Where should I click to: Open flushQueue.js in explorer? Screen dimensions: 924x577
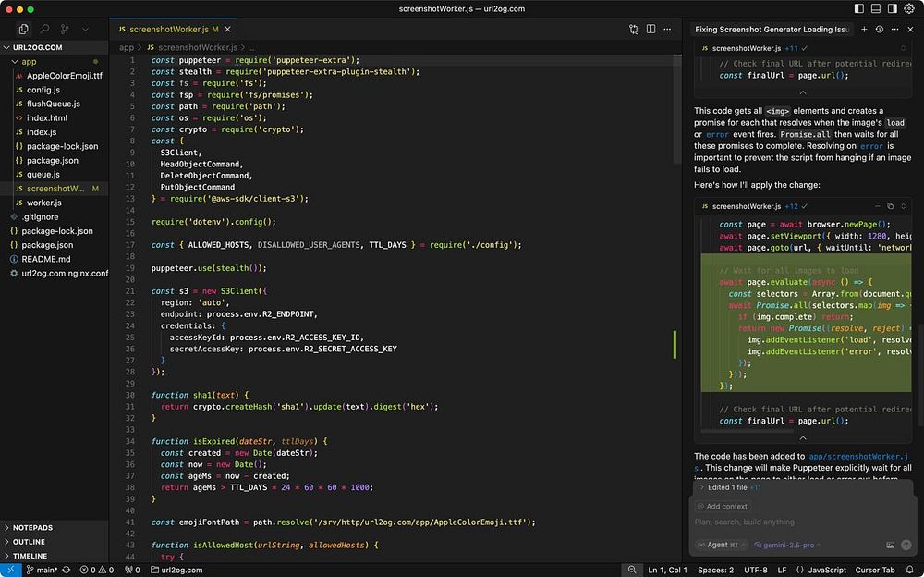tap(55, 104)
